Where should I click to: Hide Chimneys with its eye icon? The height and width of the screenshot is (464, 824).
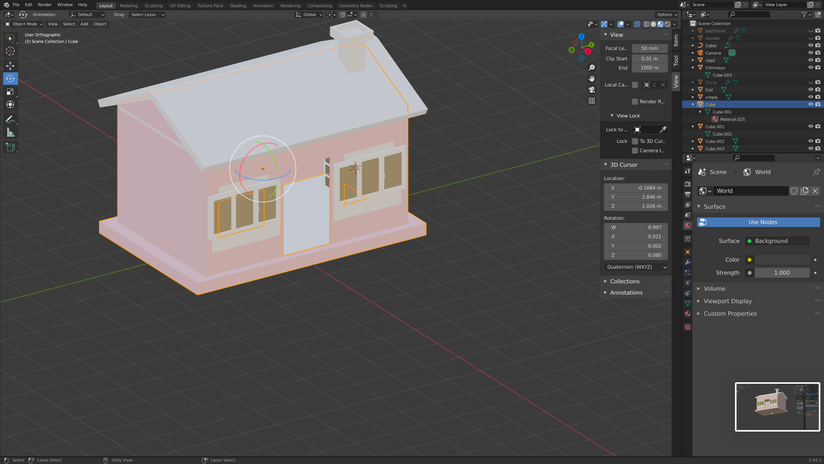click(810, 68)
